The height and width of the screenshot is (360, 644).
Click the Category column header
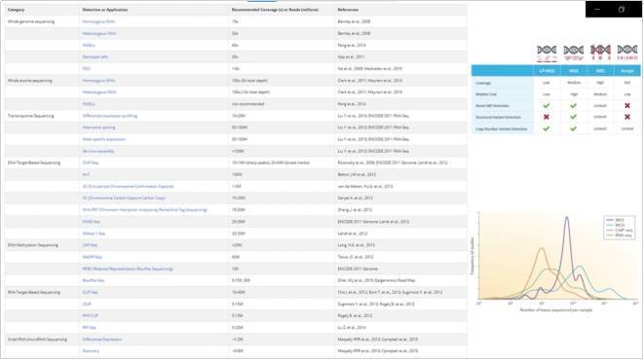point(17,10)
